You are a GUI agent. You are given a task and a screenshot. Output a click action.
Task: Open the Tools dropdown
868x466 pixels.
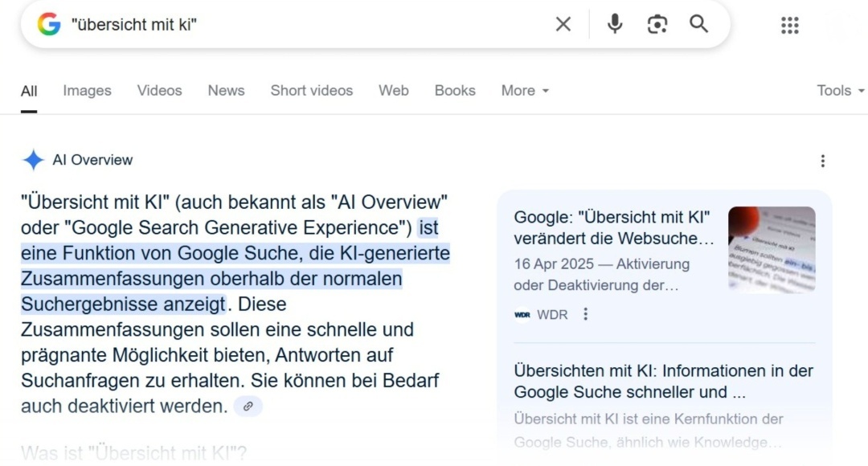pyautogui.click(x=841, y=91)
